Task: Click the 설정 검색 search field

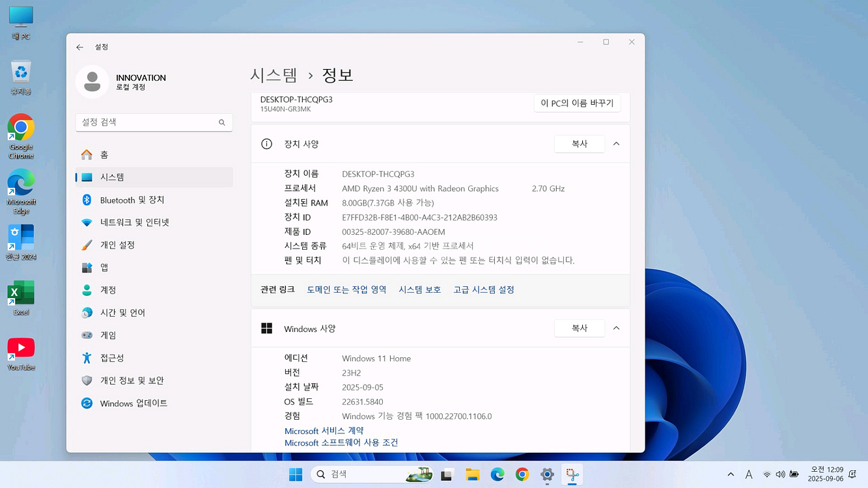Action: pyautogui.click(x=154, y=122)
